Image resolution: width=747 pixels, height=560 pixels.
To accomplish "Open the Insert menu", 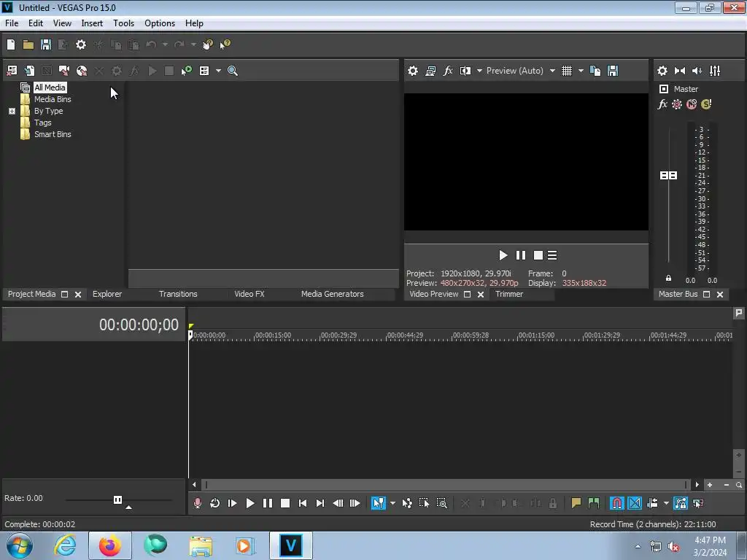I will pyautogui.click(x=92, y=23).
